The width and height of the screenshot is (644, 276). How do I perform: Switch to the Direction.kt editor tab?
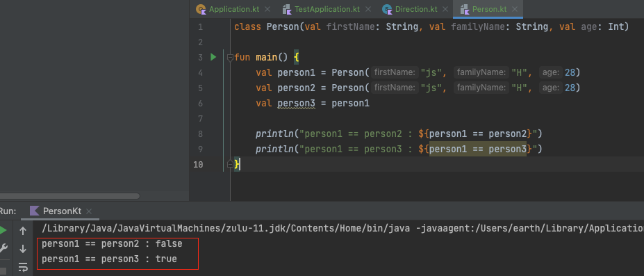click(415, 9)
